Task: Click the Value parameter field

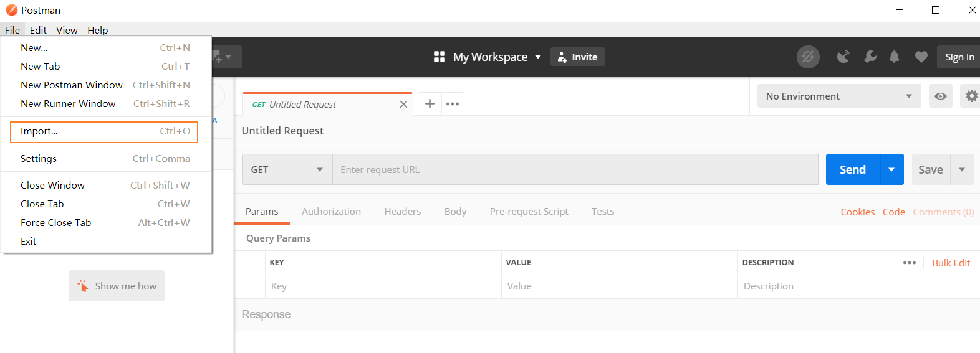Action: click(620, 286)
